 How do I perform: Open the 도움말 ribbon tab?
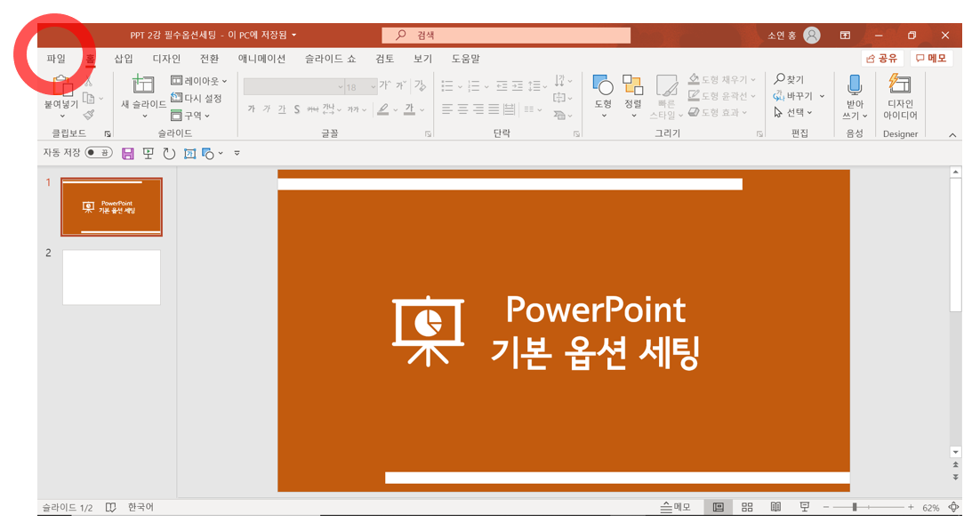[x=466, y=59]
